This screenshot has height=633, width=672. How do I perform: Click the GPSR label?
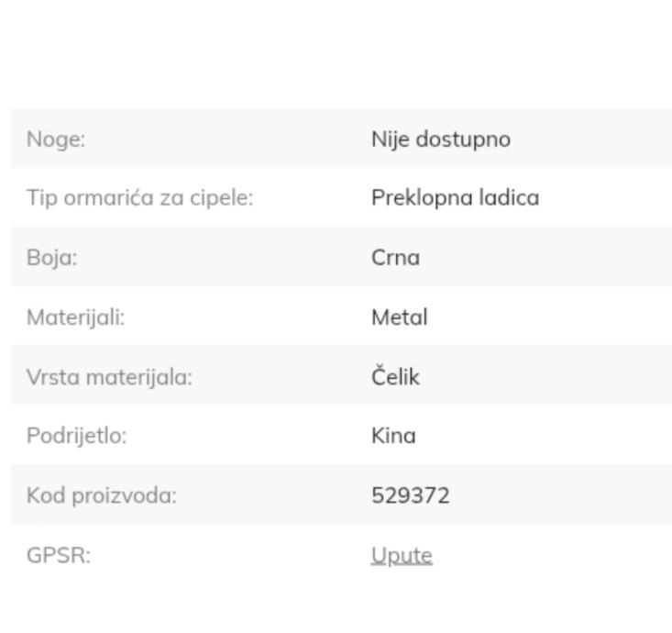click(59, 555)
